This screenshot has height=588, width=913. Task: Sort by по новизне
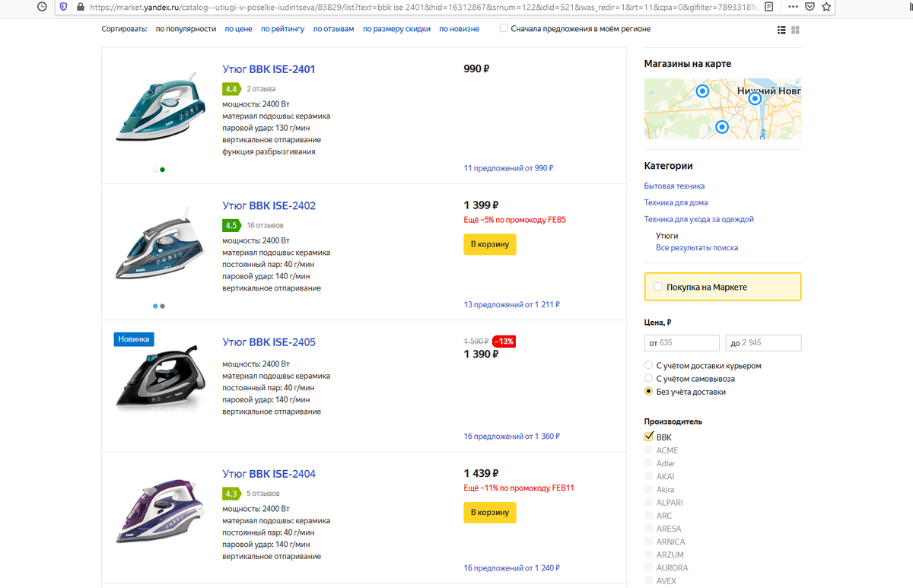(x=459, y=29)
